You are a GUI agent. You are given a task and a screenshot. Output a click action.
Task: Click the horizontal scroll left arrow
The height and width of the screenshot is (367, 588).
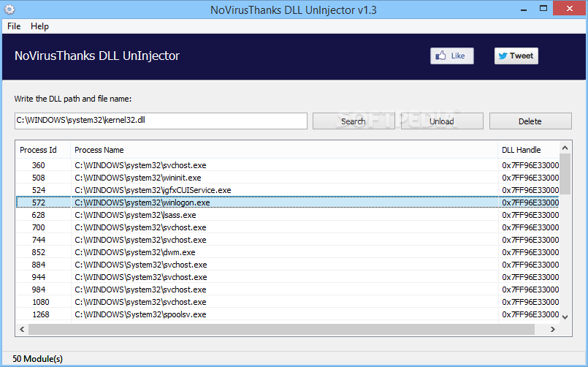pos(22,329)
